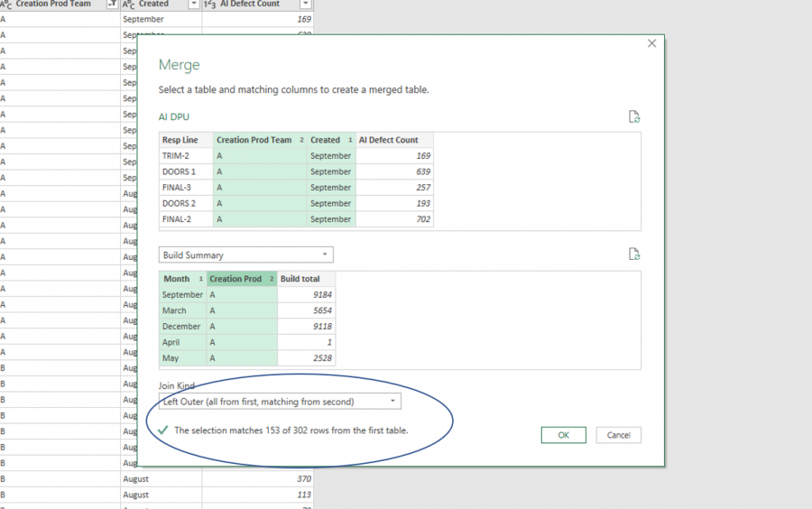Close the Merge dialog with X
Image resolution: width=812 pixels, height=509 pixels.
(x=652, y=43)
